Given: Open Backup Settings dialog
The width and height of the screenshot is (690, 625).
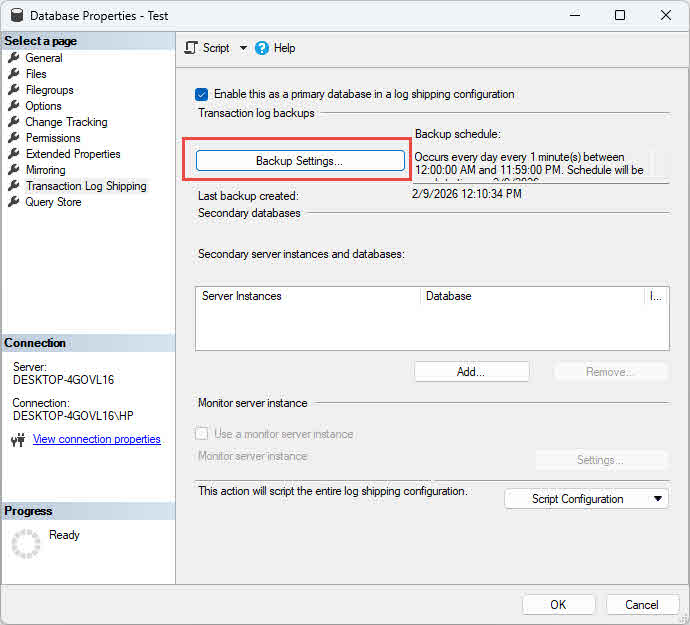Looking at the screenshot, I should (300, 161).
